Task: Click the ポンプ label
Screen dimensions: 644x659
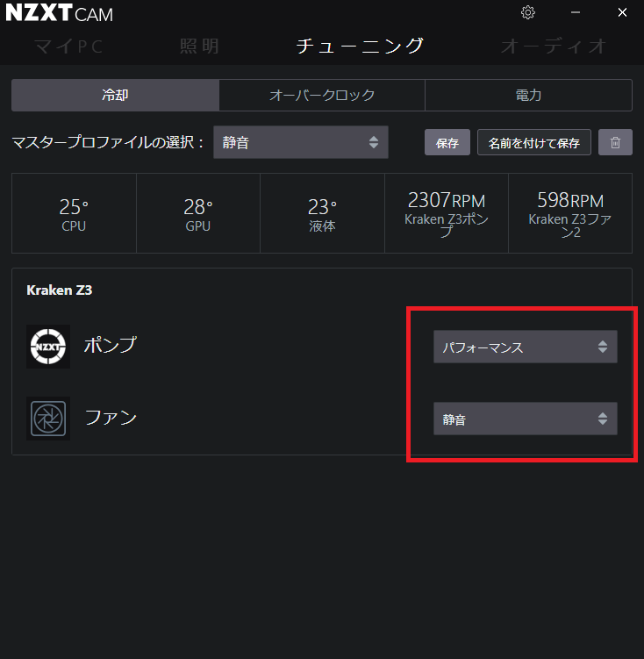Action: 110,346
